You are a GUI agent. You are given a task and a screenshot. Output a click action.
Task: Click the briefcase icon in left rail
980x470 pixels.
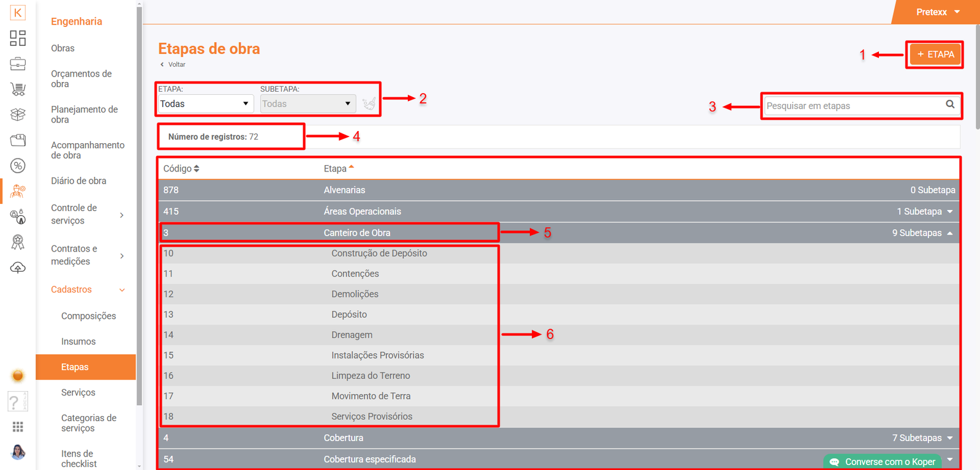click(18, 64)
